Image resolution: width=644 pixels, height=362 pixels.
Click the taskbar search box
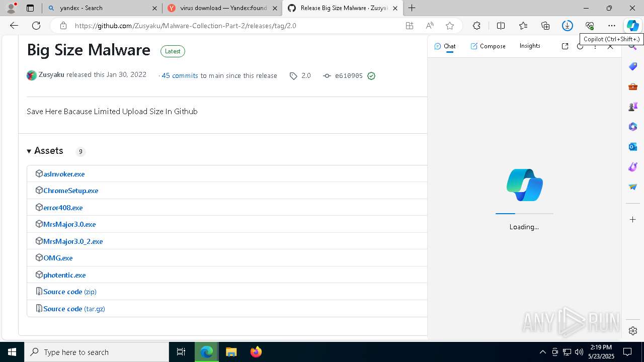97,352
